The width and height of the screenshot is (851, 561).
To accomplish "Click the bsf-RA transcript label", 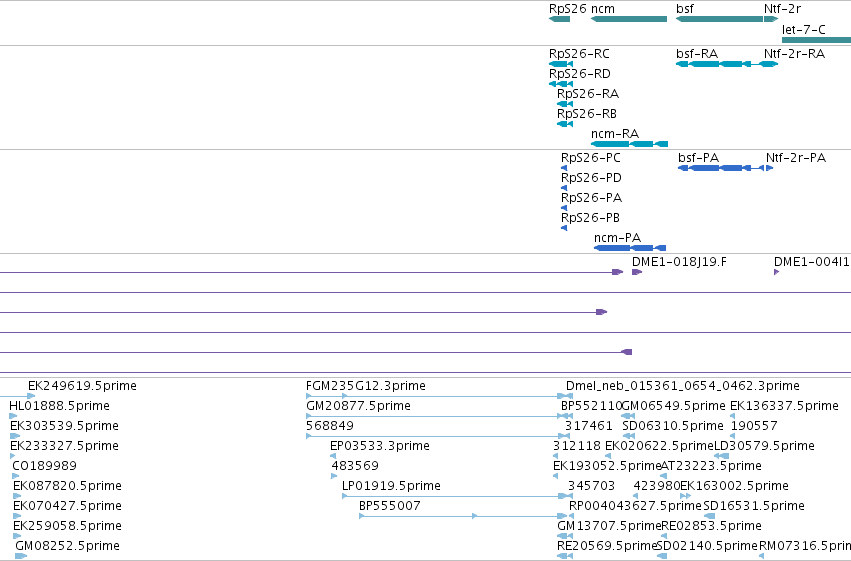I will pyautogui.click(x=697, y=54).
